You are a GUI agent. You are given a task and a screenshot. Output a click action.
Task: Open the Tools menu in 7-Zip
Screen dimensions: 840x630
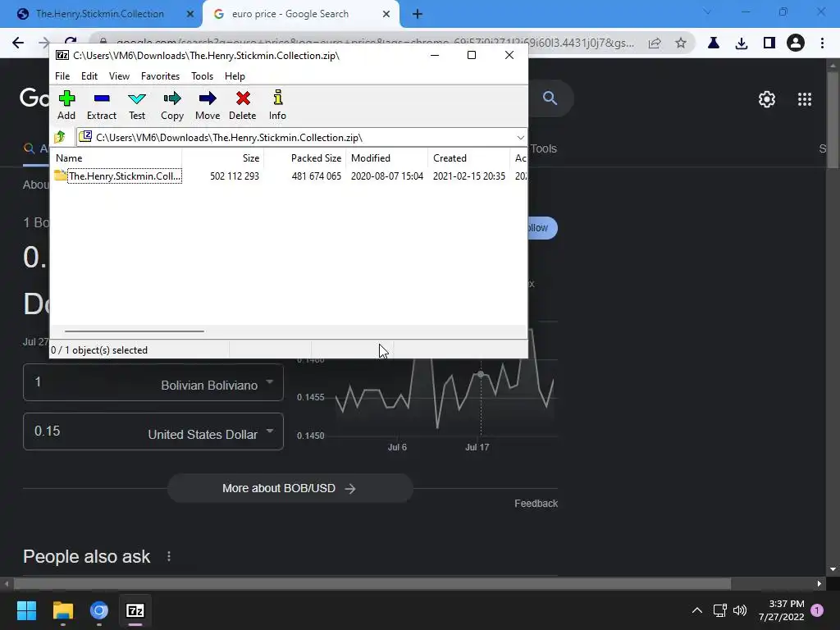point(202,76)
